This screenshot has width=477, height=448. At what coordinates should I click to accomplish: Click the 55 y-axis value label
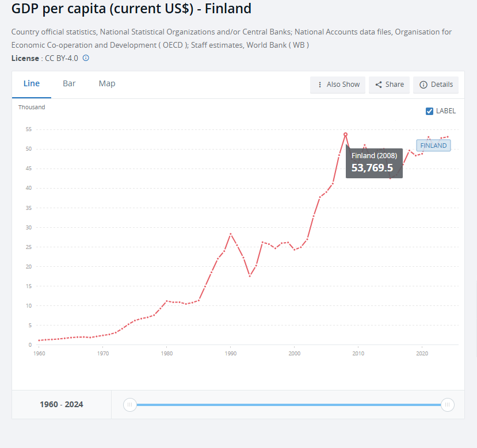click(x=29, y=129)
